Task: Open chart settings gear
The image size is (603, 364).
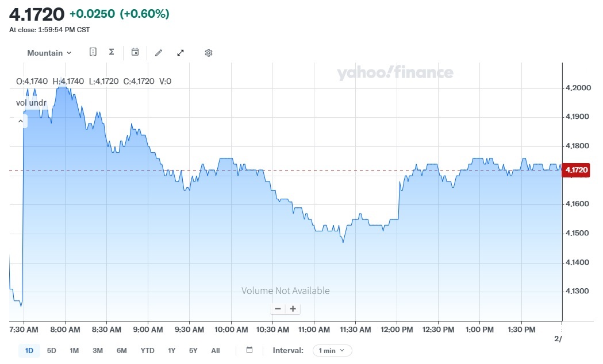Action: [x=209, y=53]
